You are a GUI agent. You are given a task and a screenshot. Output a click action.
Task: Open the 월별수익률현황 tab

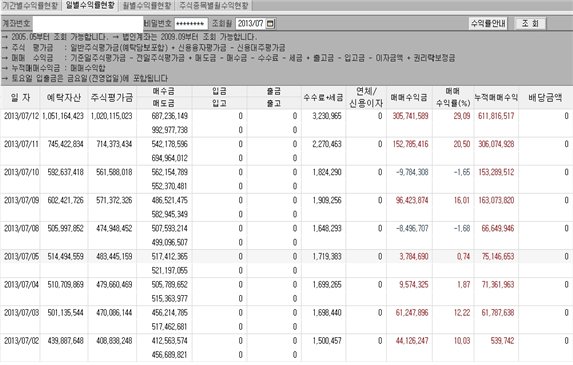point(147,5)
